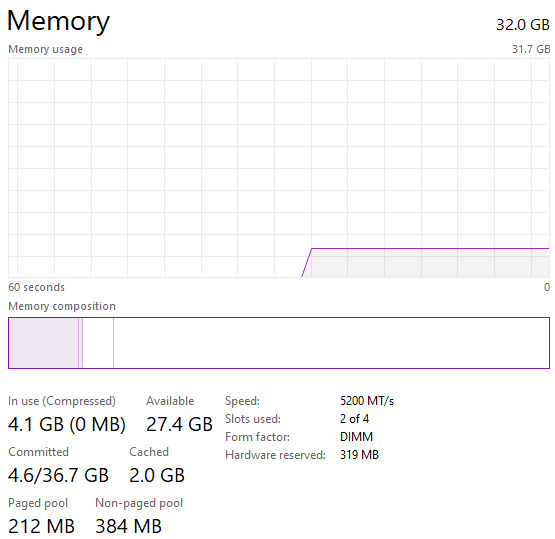
Task: Click the purple memory usage line
Action: pyautogui.click(x=430, y=248)
